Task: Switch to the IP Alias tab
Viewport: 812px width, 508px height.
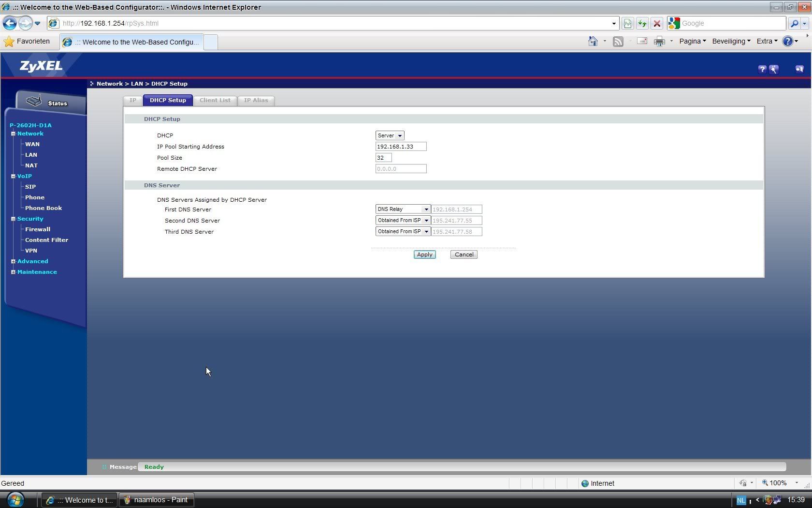Action: tap(256, 100)
